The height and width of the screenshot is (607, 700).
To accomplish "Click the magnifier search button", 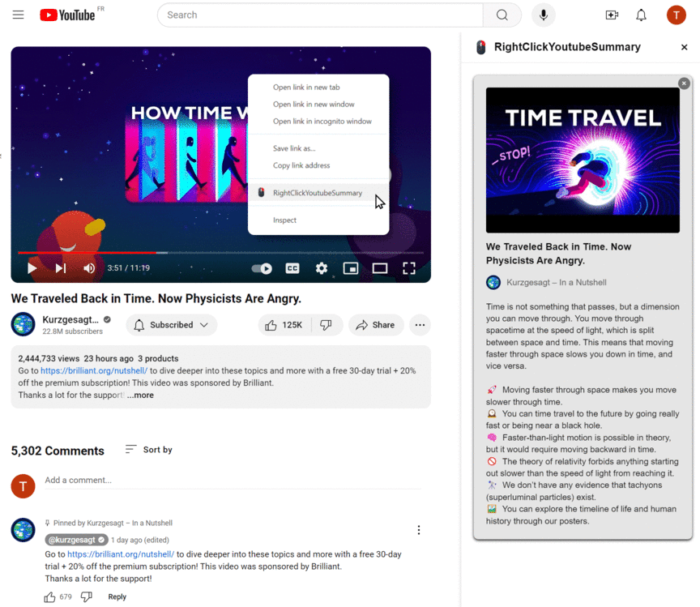I will coord(502,15).
